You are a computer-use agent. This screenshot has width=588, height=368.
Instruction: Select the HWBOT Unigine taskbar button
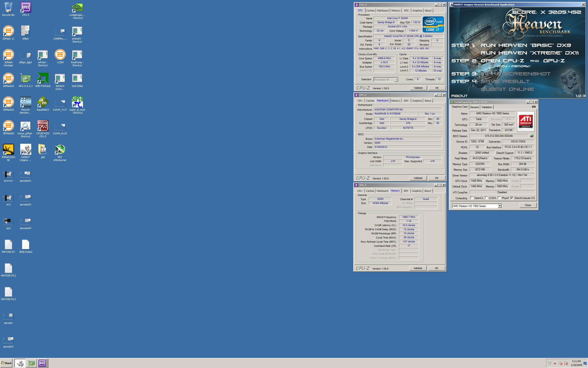click(x=20, y=363)
